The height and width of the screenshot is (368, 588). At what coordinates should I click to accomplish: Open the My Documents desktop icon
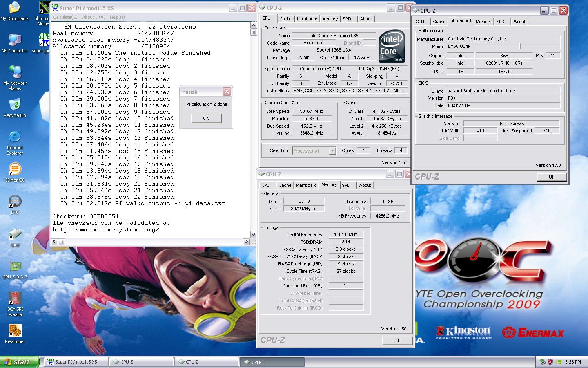(15, 11)
